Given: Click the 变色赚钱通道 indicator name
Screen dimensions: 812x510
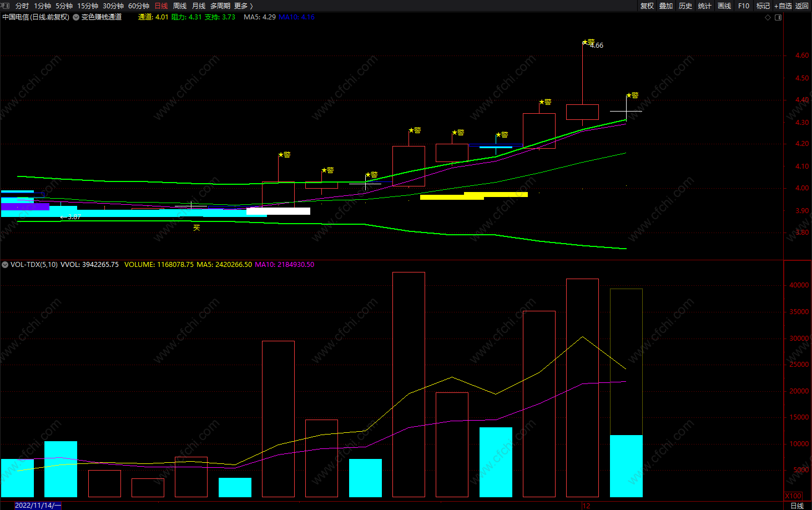Looking at the screenshot, I should [102, 17].
